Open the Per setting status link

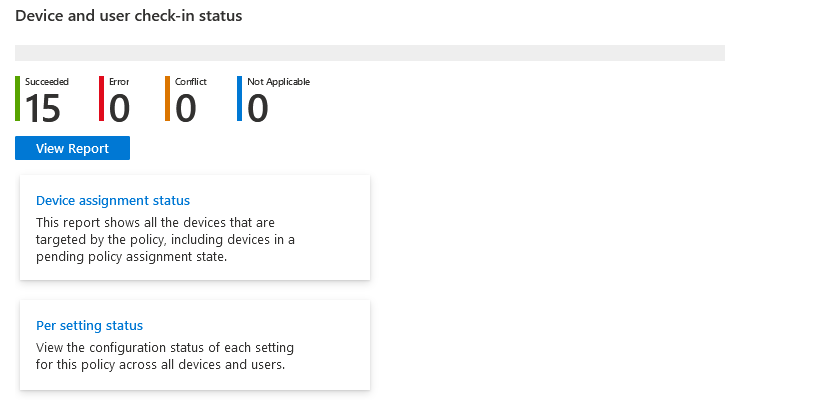pos(90,325)
